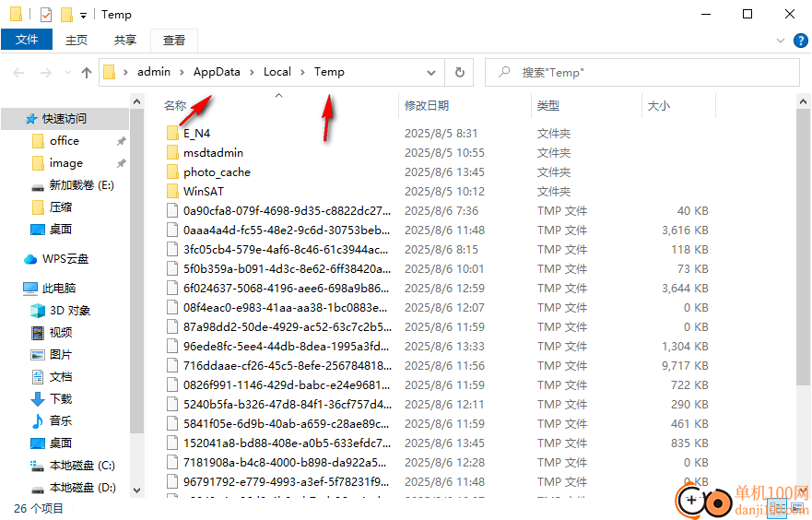
Task: Select admin in the address breadcrumb
Action: point(154,72)
